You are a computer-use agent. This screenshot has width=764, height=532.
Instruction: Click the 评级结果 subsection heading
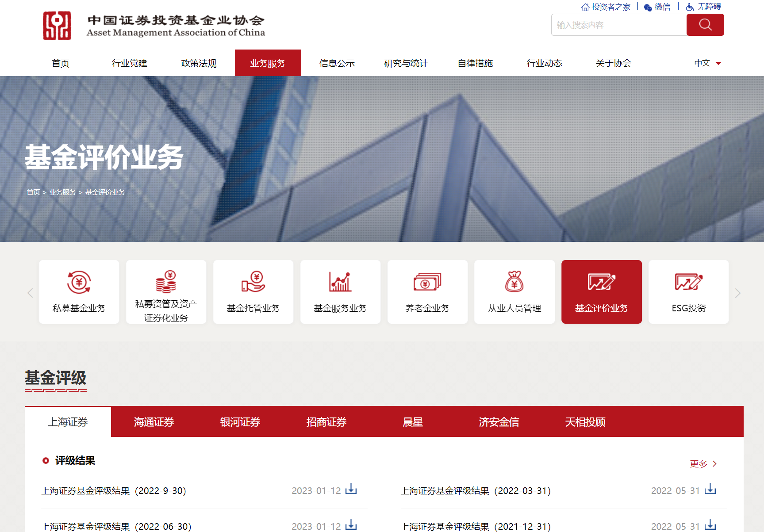click(x=75, y=461)
